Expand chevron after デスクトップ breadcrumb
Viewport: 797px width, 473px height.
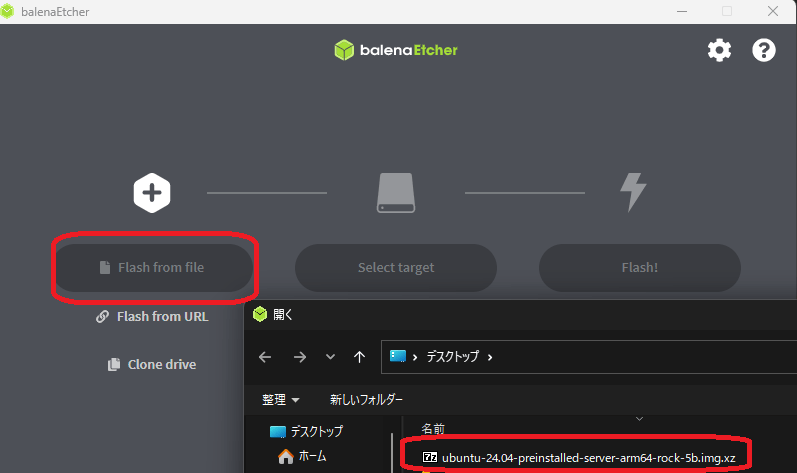tap(490, 357)
